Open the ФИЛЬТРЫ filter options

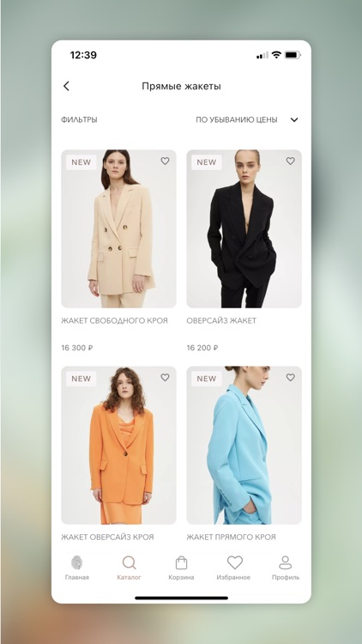click(x=79, y=120)
